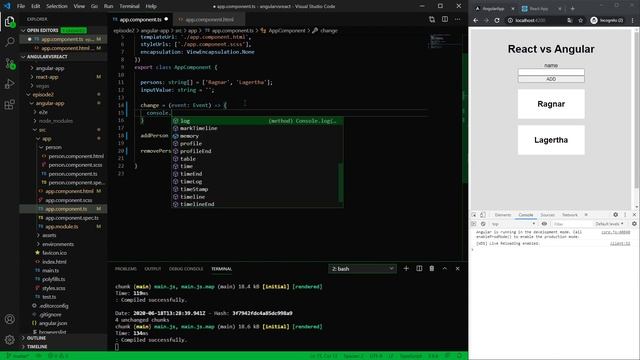Open styles.scss in the explorer

coord(53,288)
